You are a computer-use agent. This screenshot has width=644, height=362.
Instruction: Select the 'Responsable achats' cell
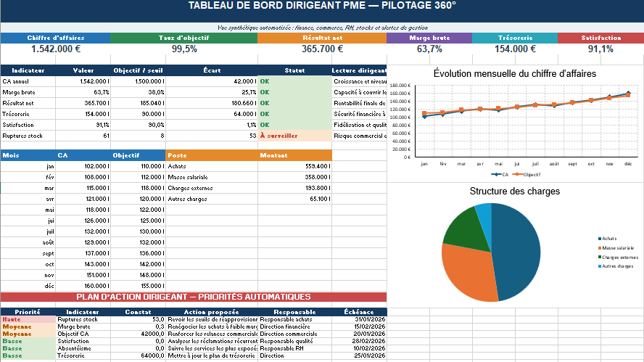click(x=294, y=319)
